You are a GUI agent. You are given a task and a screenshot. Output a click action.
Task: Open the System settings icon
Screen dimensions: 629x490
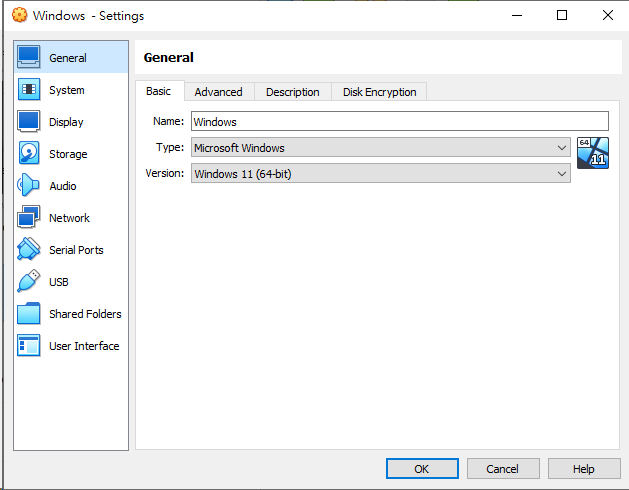[x=29, y=90]
